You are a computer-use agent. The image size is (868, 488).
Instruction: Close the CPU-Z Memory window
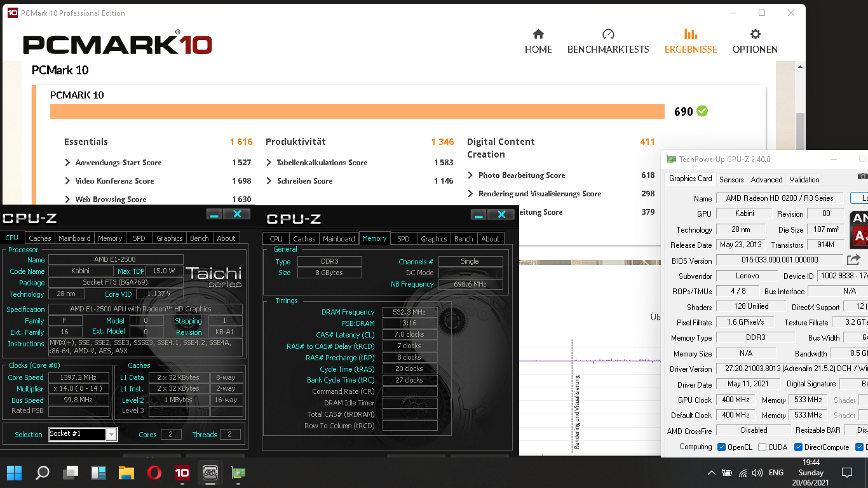click(501, 215)
